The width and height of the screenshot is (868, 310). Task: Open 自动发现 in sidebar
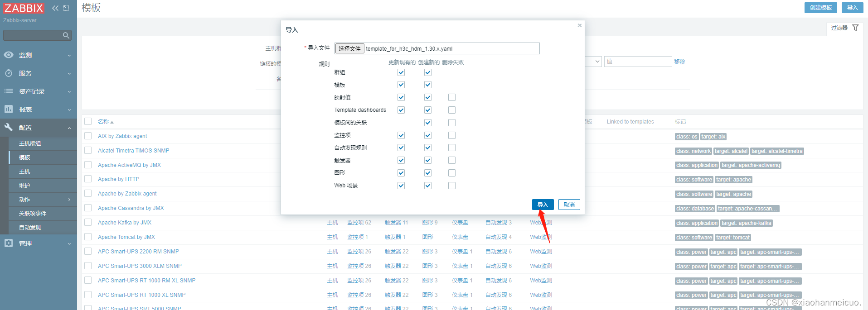30,227
